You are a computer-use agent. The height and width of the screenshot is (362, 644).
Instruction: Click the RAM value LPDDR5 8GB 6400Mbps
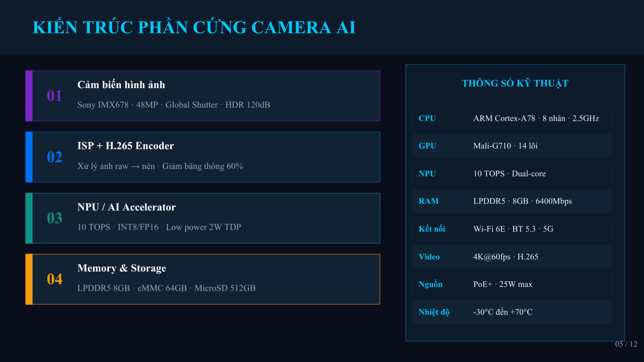(522, 201)
